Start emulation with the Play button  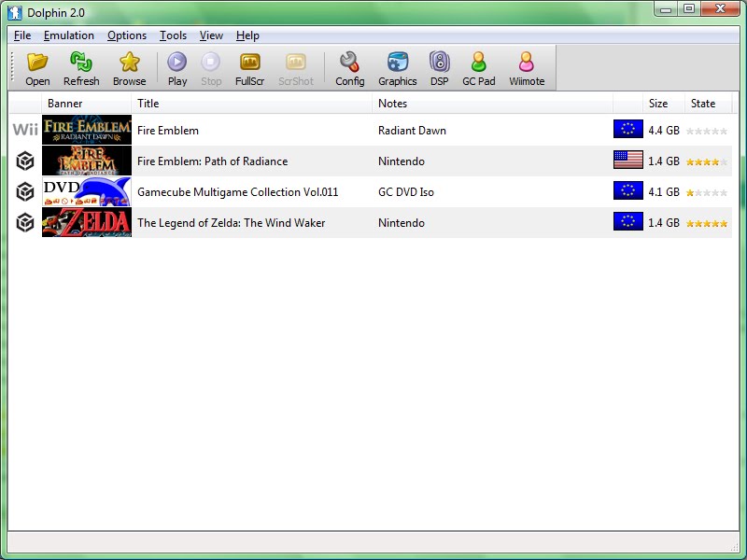pyautogui.click(x=177, y=68)
